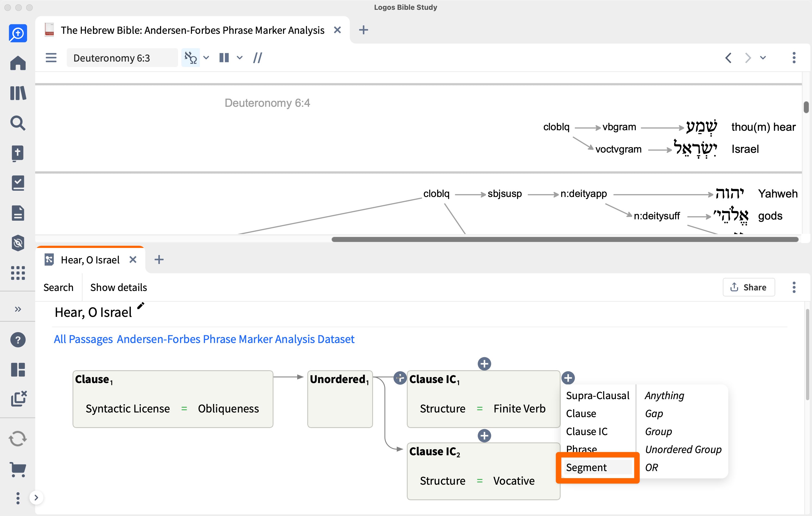Toggle the visual filters button
The width and height of the screenshot is (812, 516).
click(x=191, y=58)
